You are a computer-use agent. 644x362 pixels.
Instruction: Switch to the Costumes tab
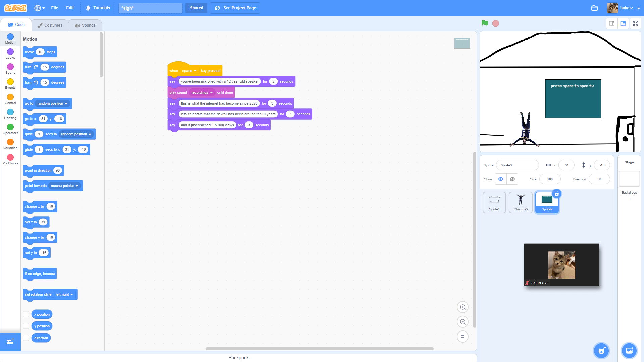tap(50, 25)
